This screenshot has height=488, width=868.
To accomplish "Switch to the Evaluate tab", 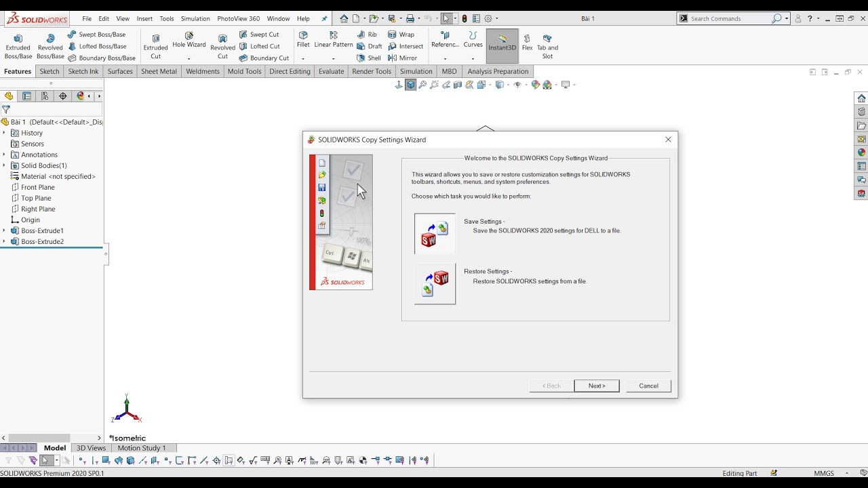I will click(331, 71).
